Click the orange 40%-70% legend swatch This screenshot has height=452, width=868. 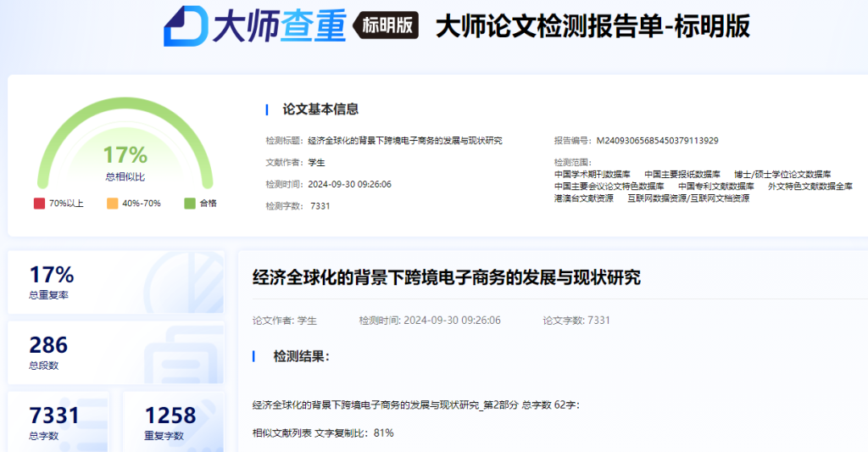tap(113, 204)
